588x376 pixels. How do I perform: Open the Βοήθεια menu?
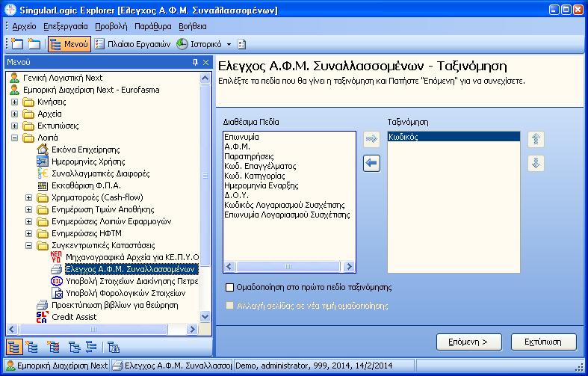click(x=192, y=26)
